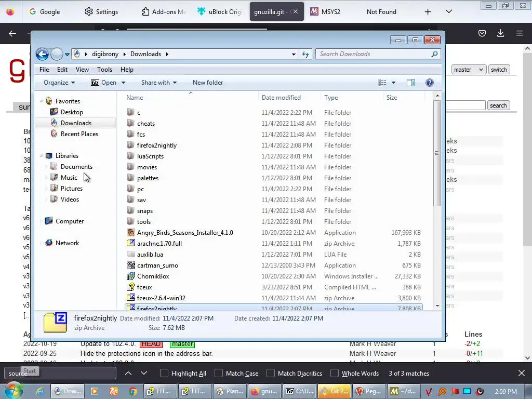Open the Edit menu
The image size is (532, 399).
(x=62, y=70)
